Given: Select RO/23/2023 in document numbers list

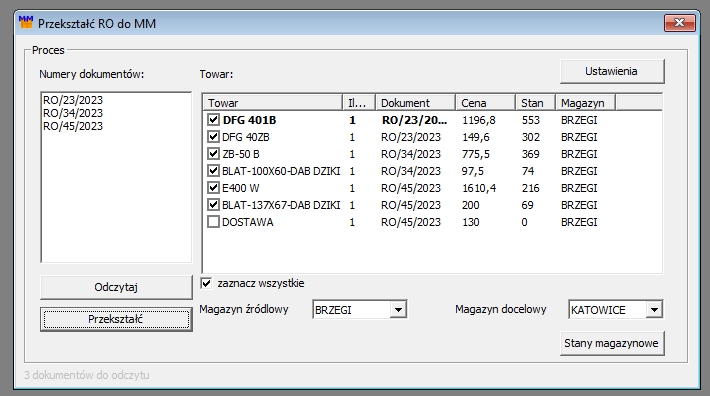Looking at the screenshot, I should tap(73, 100).
